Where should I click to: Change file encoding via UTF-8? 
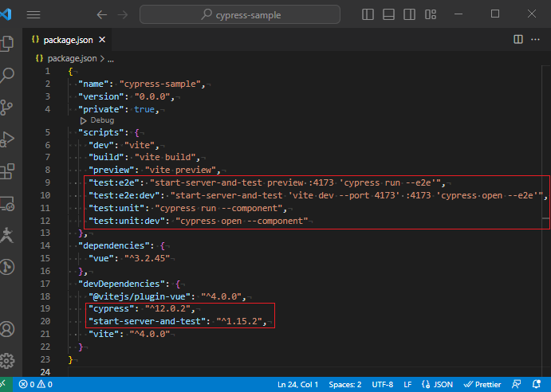pyautogui.click(x=382, y=385)
